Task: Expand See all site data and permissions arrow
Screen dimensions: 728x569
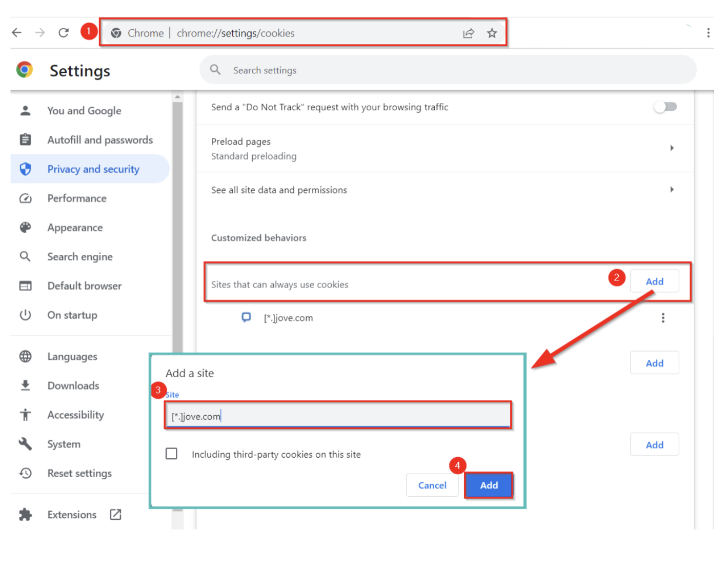Action: tap(672, 190)
